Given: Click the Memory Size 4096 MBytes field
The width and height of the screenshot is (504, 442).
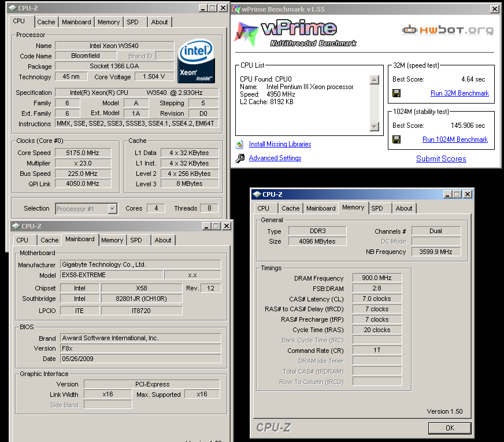Looking at the screenshot, I should pyautogui.click(x=317, y=241).
